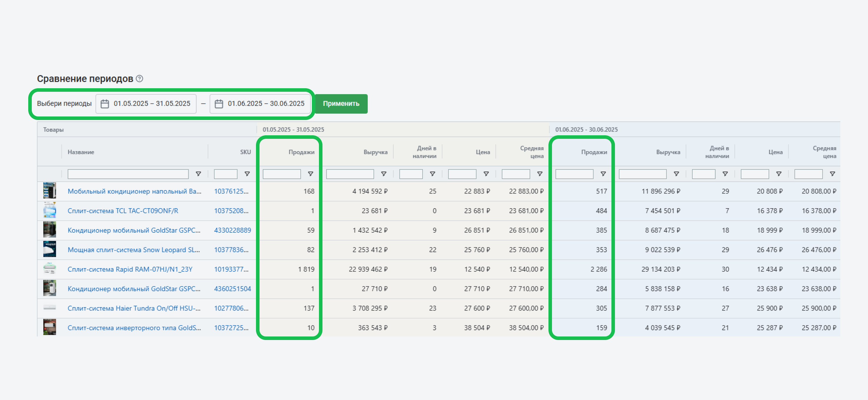Open the filter menu for May Дней в наличии
Viewport: 868px width, 400px height.
[x=432, y=174]
